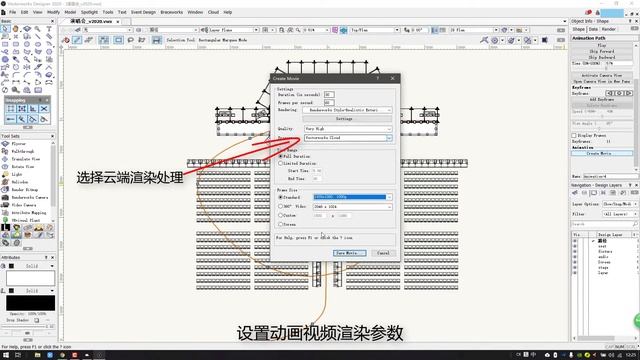This screenshot has width=640, height=360.
Task: Open the File menu
Action: point(13,12)
